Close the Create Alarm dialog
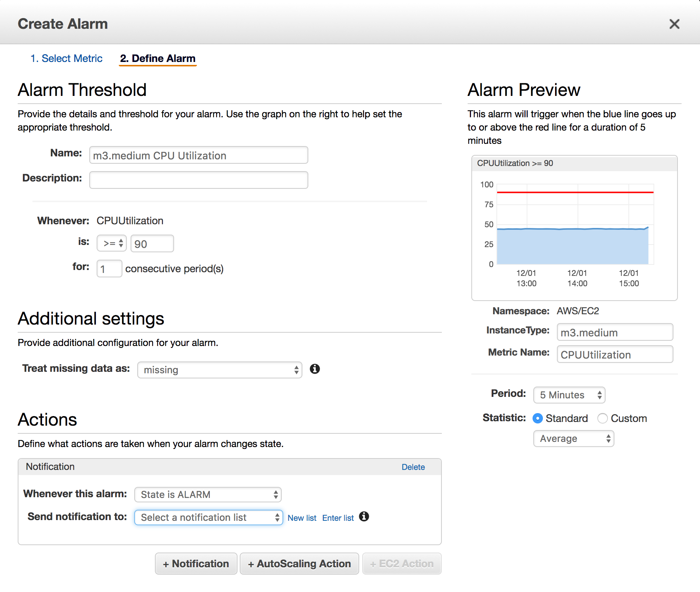Image resolution: width=700 pixels, height=592 pixels. [675, 24]
